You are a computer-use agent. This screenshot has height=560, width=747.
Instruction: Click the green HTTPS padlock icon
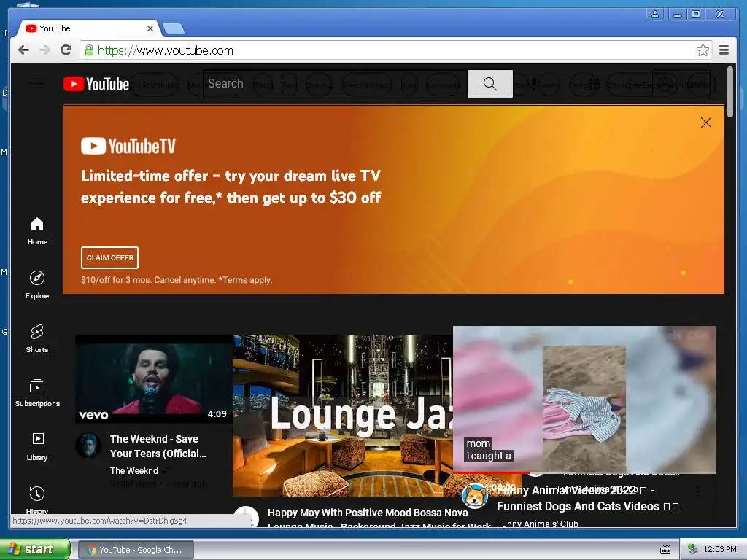tap(88, 50)
